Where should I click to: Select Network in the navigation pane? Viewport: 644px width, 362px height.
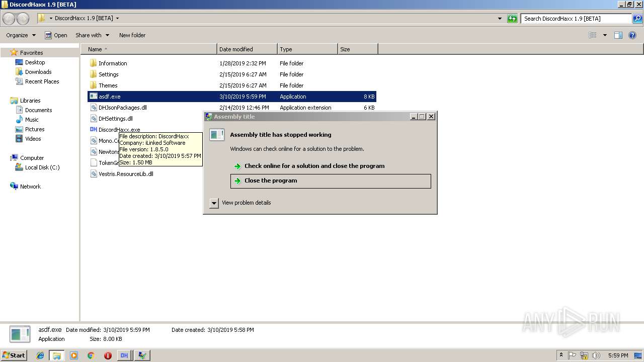(x=30, y=187)
